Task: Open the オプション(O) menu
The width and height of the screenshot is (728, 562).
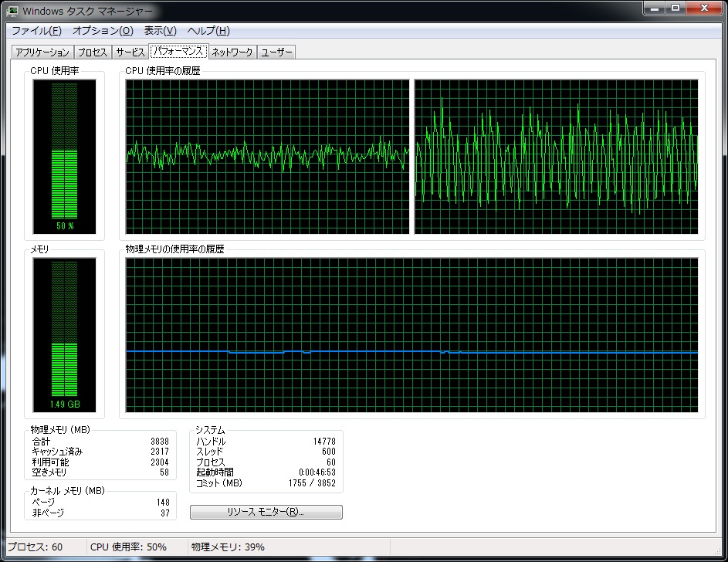Action: pos(103,31)
